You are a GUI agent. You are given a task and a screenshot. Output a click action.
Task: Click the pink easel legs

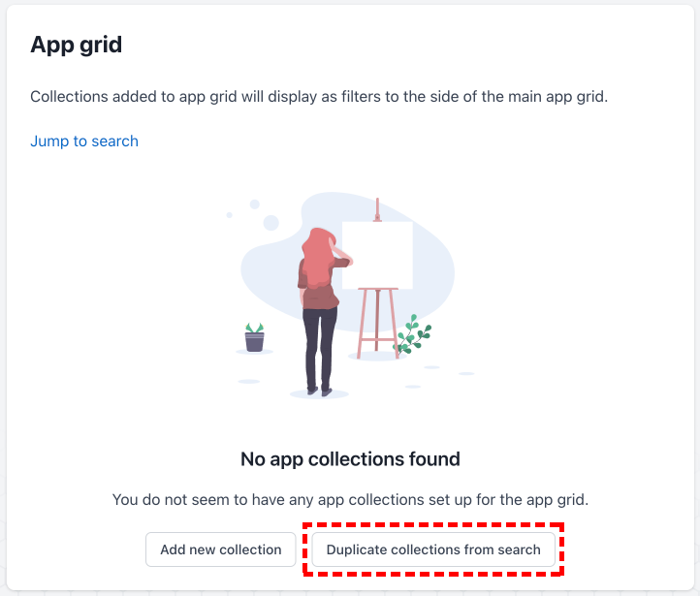[x=378, y=323]
